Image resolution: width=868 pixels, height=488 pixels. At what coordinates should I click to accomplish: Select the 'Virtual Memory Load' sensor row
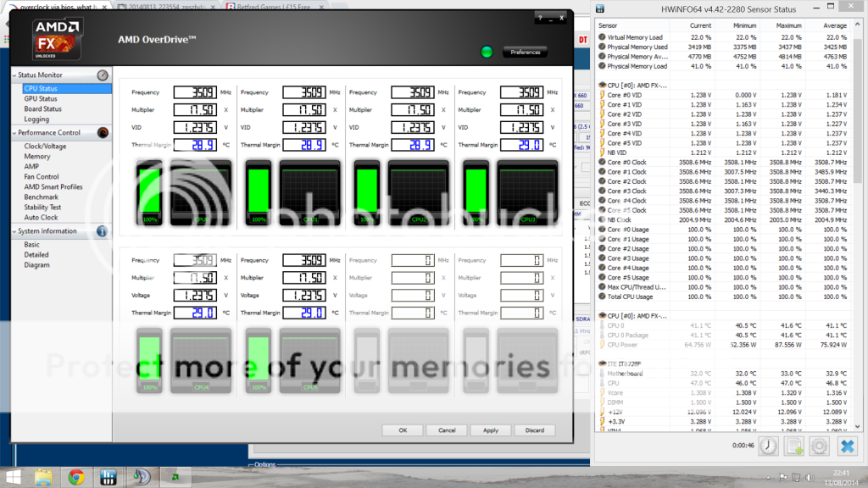[x=723, y=37]
